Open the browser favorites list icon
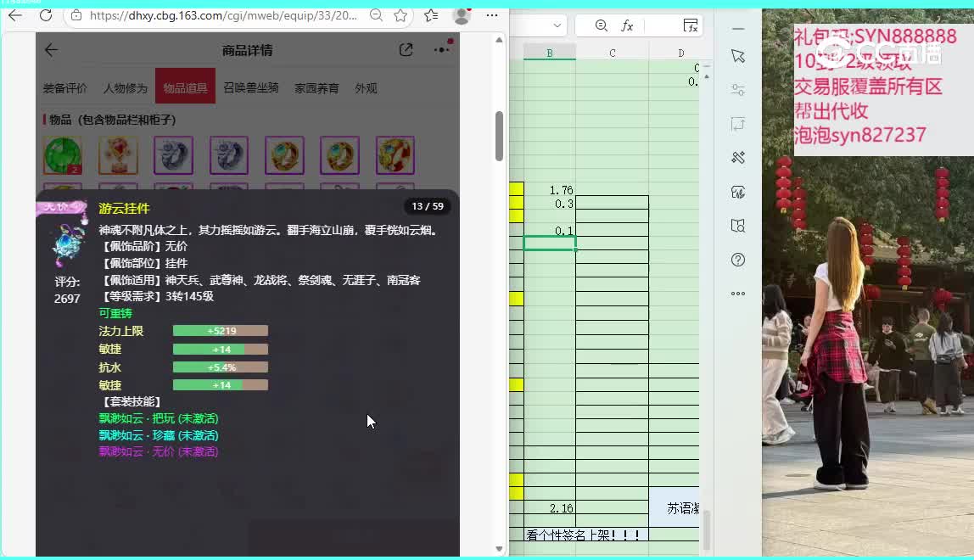This screenshot has height=560, width=974. [431, 15]
